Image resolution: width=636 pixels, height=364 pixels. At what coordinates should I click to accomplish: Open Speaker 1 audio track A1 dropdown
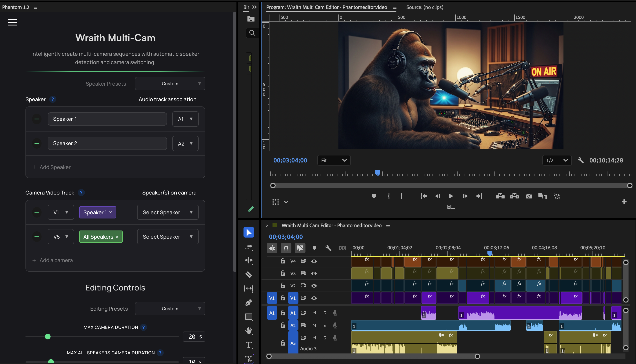pos(185,119)
